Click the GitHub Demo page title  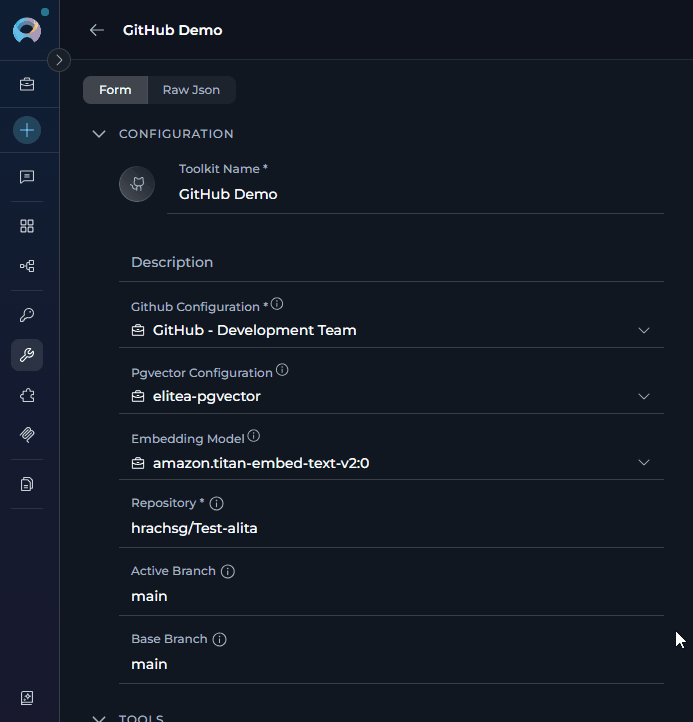pos(172,30)
